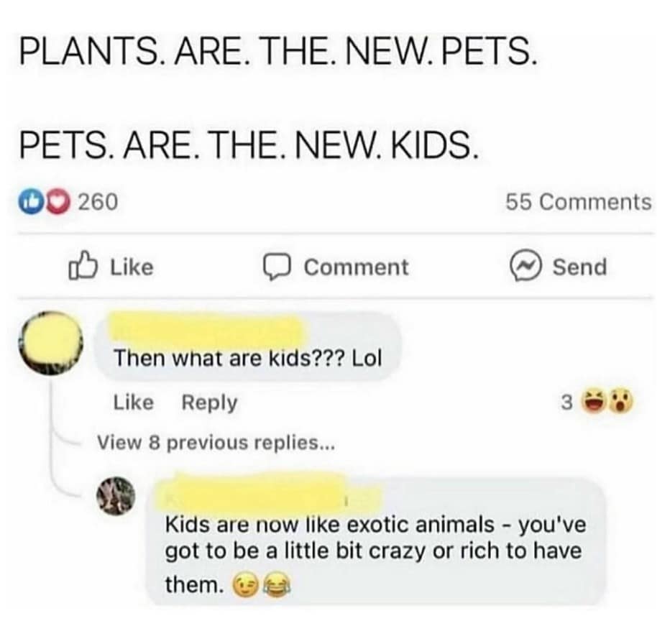Click the reply author's highlighted name
This screenshot has height=644, width=657.
point(259,490)
